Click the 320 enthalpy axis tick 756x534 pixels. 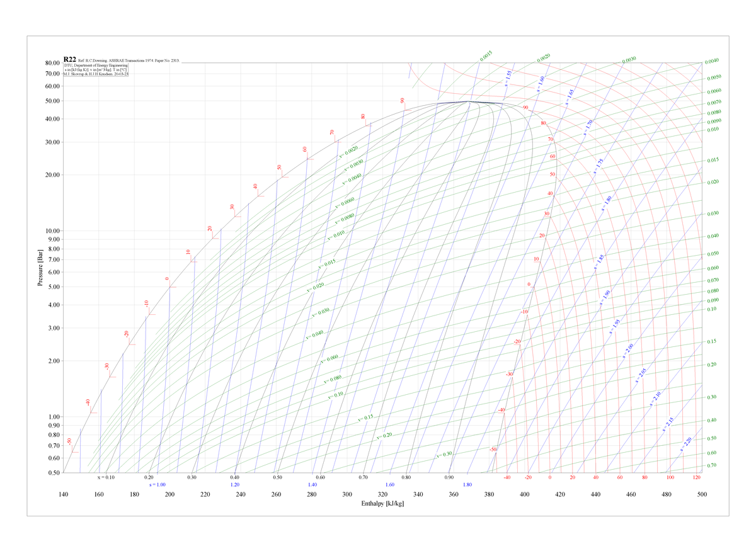pos(383,495)
